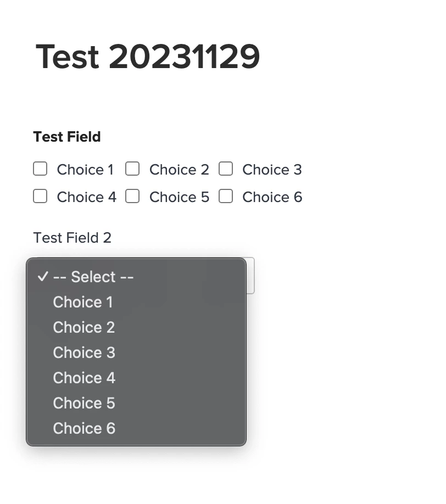Viewport: 446px width, 504px height.
Task: Select Choice 2 in the open dropdown list
Action: tap(83, 327)
